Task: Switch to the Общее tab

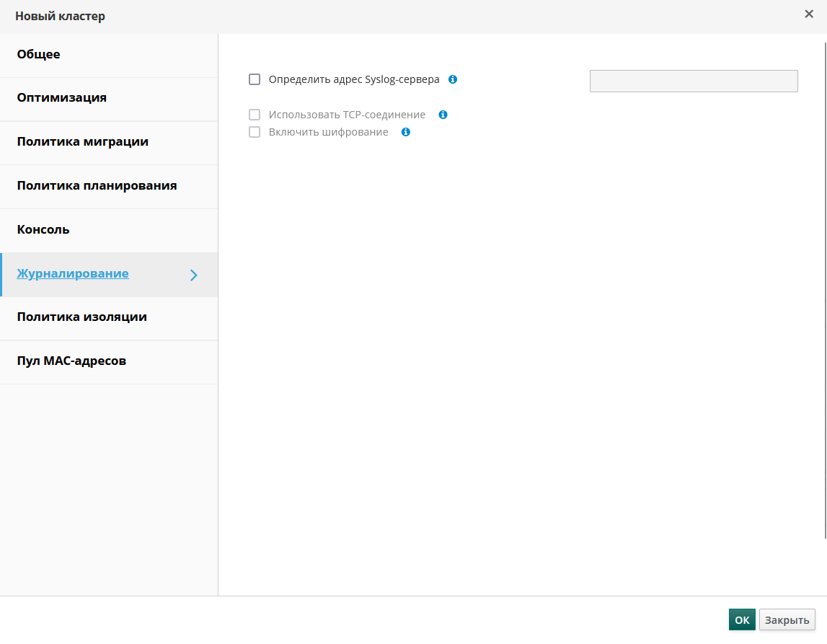Action: [109, 56]
